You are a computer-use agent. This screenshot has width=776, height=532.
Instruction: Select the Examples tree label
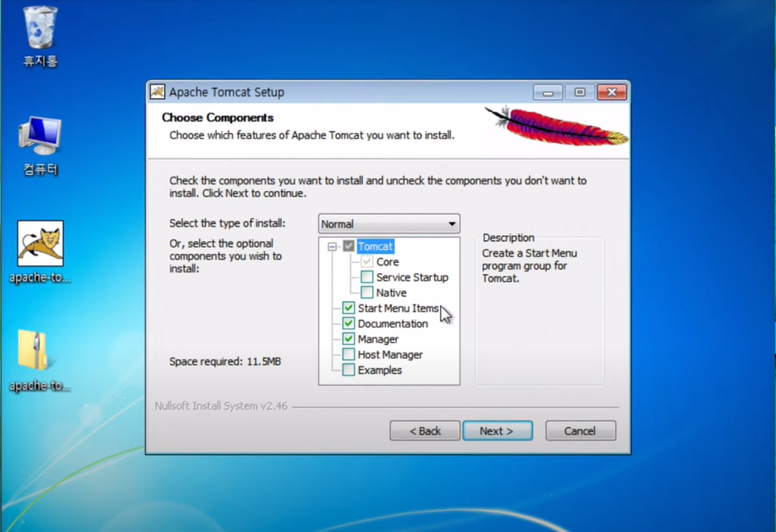pos(380,370)
